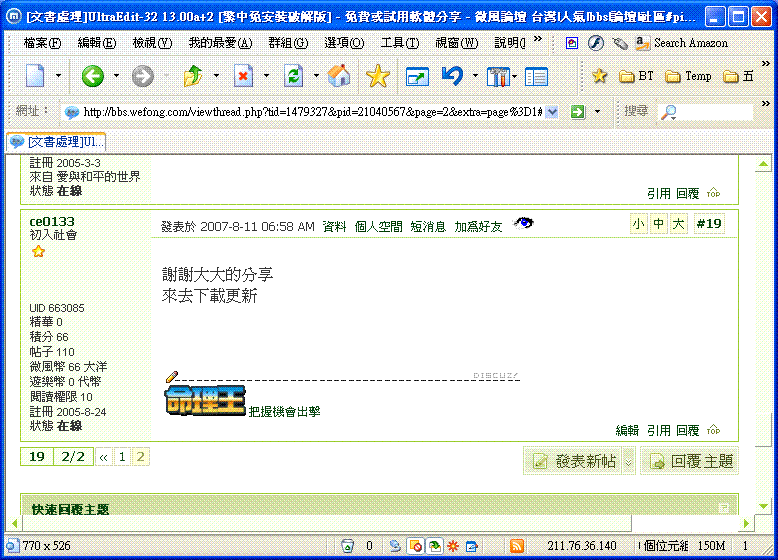778x560 pixels.
Task: Open the 工具(T) menu
Action: tap(400, 43)
